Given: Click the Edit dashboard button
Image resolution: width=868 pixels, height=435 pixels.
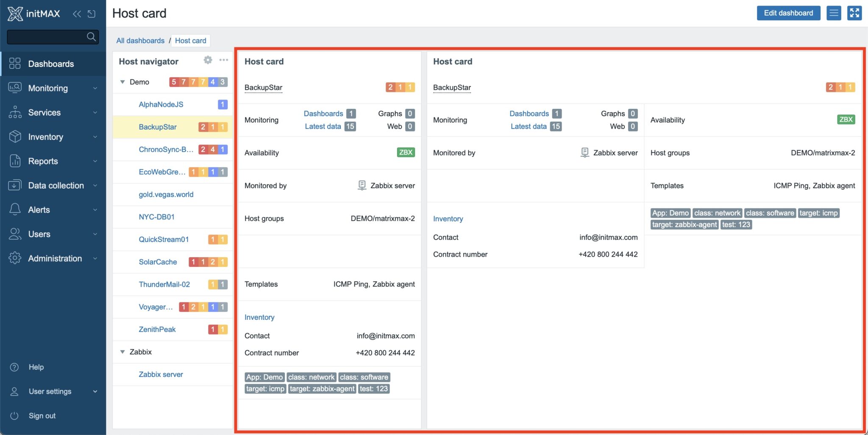Looking at the screenshot, I should click(788, 13).
